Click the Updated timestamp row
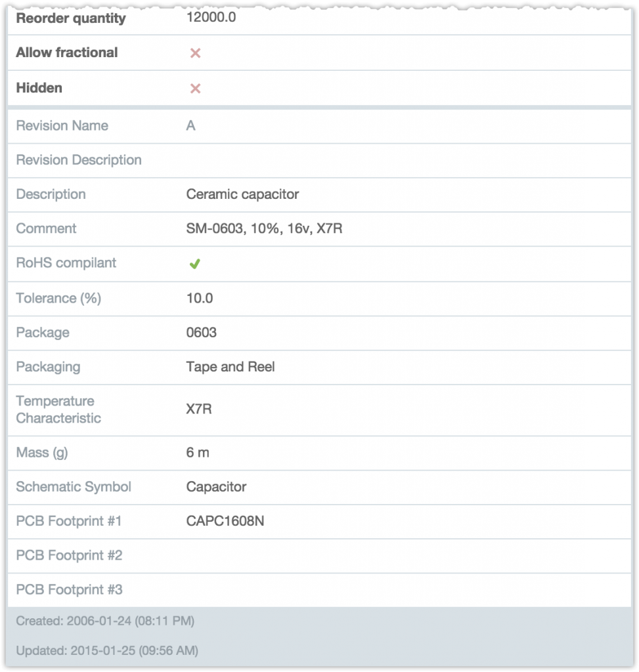 [x=107, y=650]
